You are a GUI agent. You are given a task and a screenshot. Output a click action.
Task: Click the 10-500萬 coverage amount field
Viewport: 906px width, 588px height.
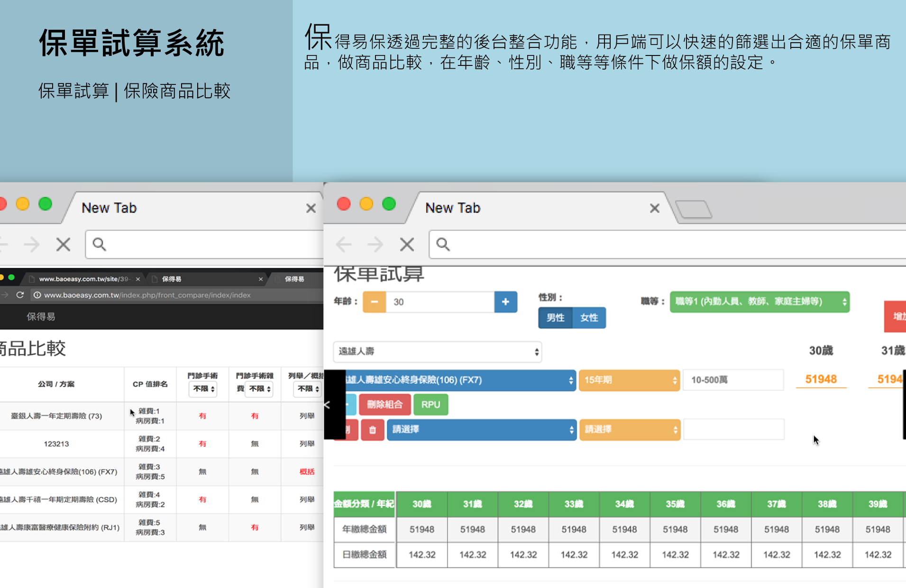point(732,380)
